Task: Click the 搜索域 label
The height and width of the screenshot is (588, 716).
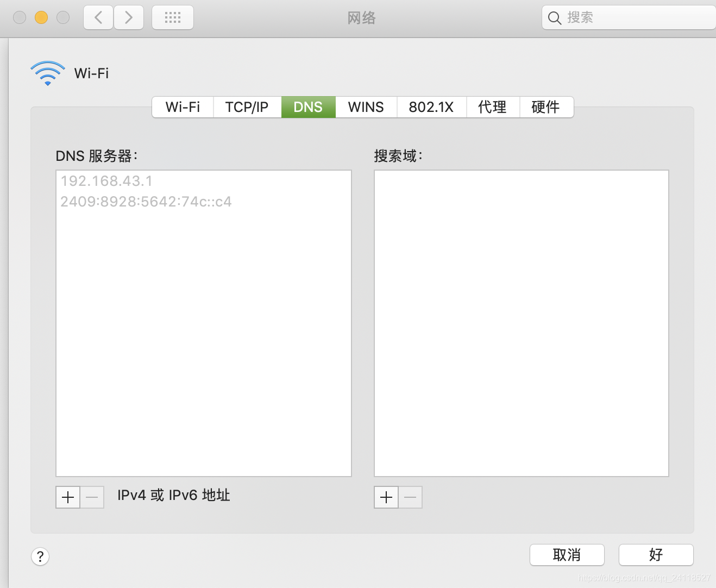Action: (x=398, y=156)
